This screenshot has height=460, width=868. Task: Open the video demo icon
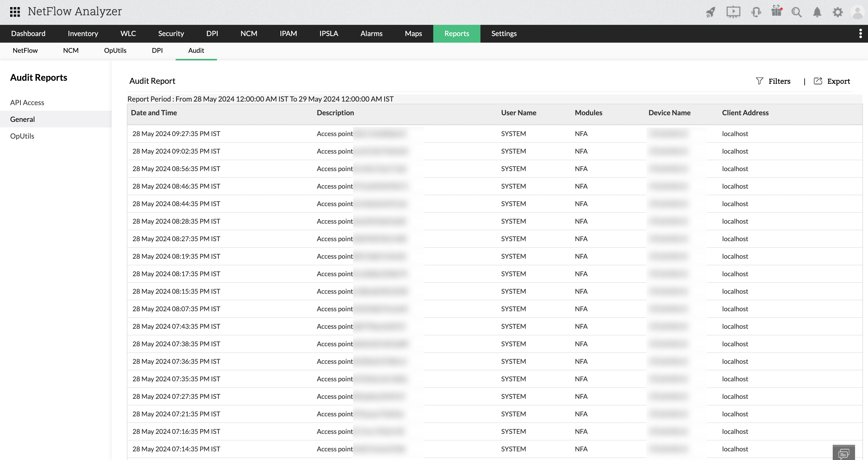[x=733, y=12]
